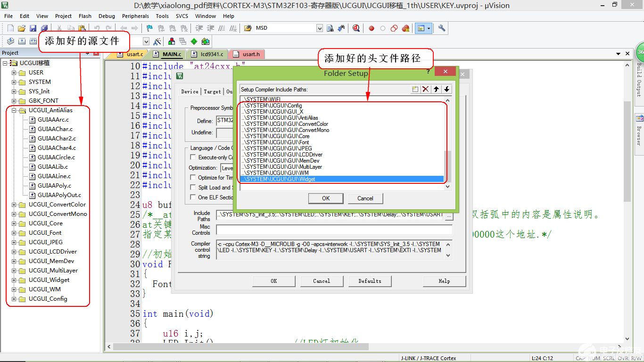Expand the USER group in the project tree
This screenshot has height=362, width=644.
click(x=14, y=73)
